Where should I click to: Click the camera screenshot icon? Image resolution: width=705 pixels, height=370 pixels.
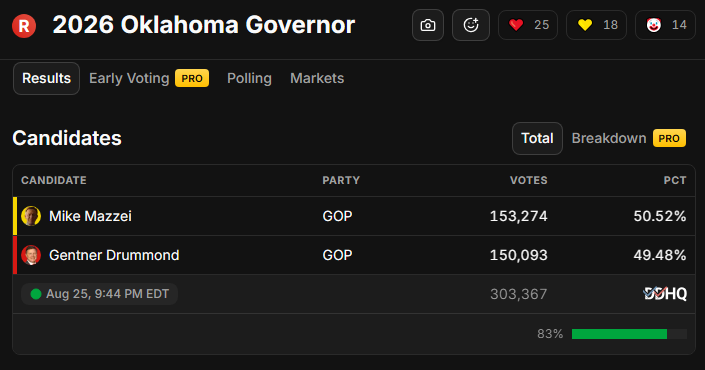pos(428,25)
